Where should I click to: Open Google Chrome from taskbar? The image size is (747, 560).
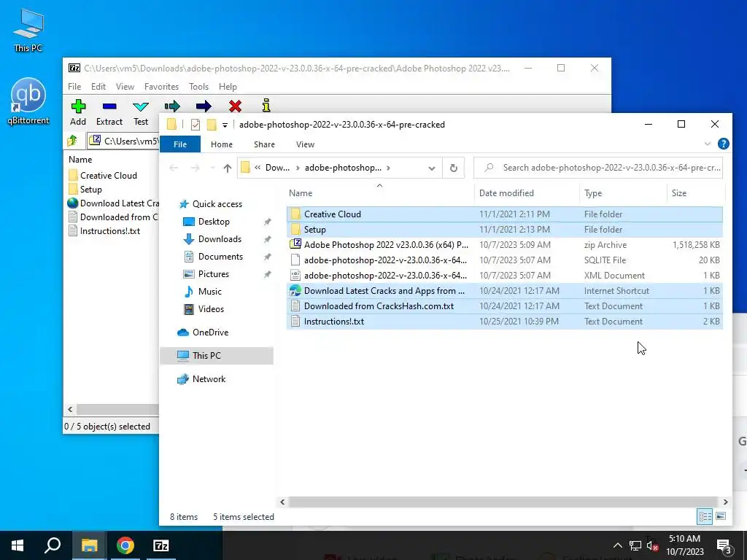tap(125, 545)
